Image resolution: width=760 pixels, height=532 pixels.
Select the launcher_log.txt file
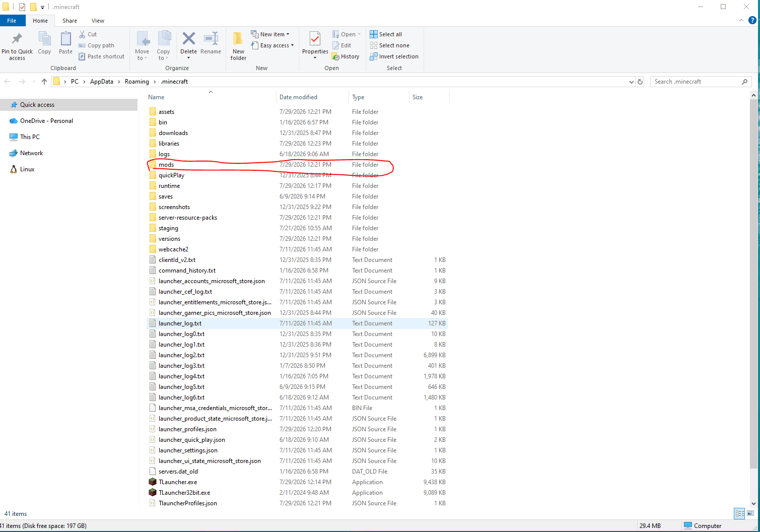pyautogui.click(x=297, y=323)
